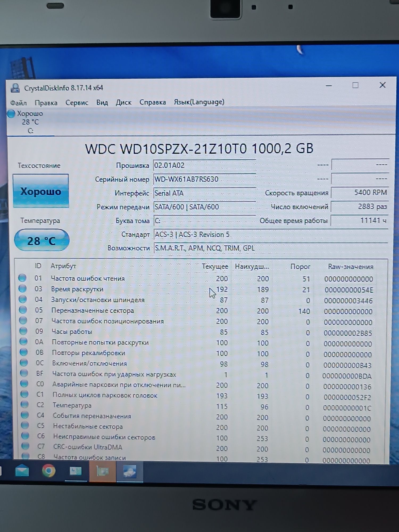The image size is (399, 532).
Task: Click the Raw-значения column header
Action: (351, 267)
